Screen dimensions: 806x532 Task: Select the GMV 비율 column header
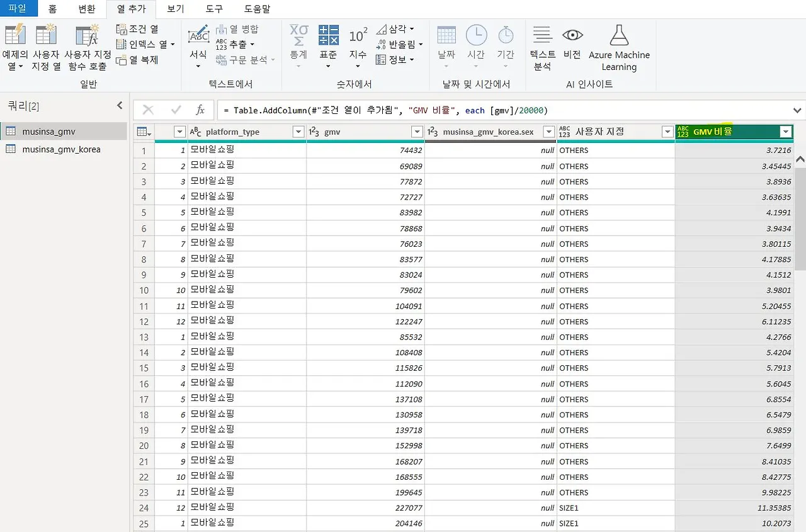(x=734, y=132)
